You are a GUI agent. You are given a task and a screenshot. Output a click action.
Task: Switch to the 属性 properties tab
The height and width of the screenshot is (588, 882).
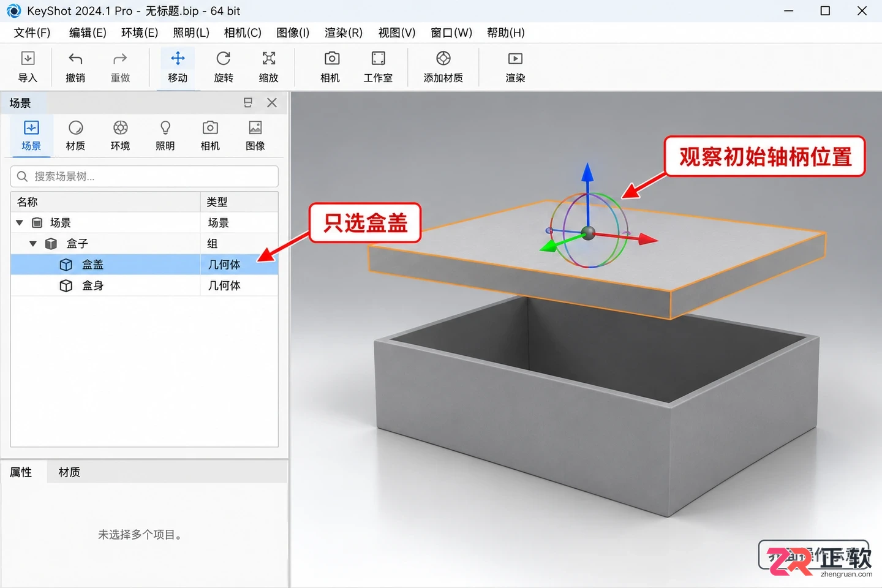21,472
